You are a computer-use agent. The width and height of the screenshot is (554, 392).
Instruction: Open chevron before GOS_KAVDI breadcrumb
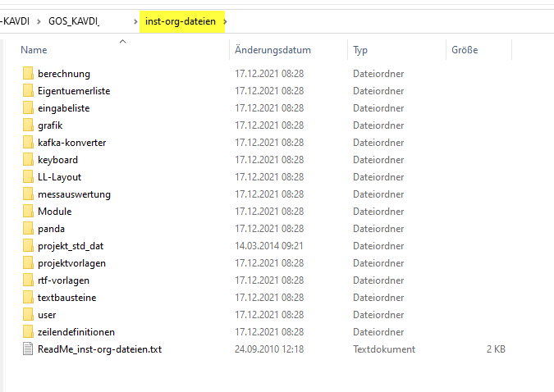(39, 21)
